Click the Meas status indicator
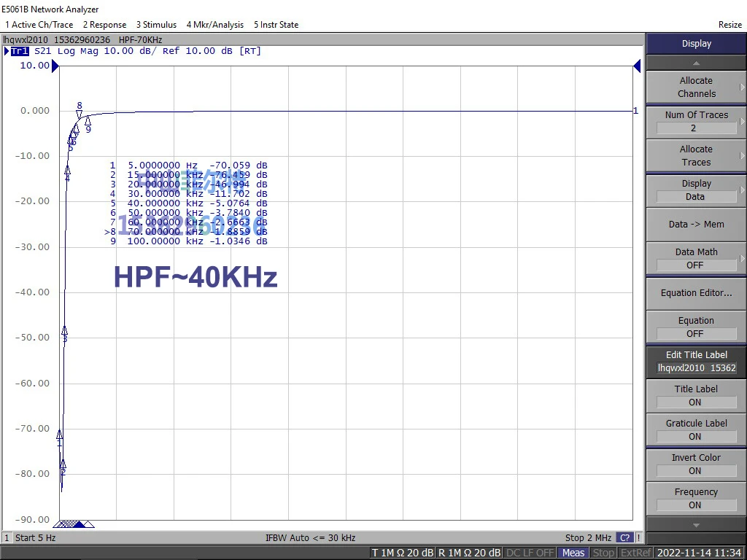Viewport: 747px width, 560px height. click(573, 552)
